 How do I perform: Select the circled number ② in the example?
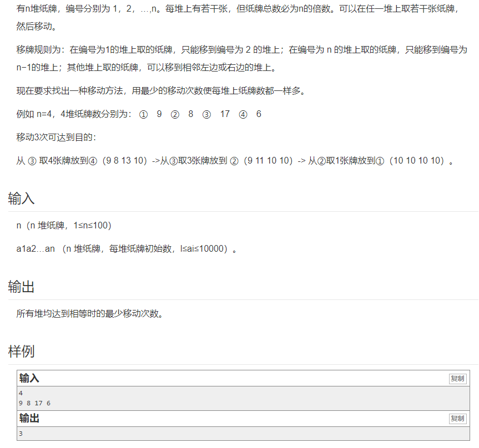click(x=175, y=115)
